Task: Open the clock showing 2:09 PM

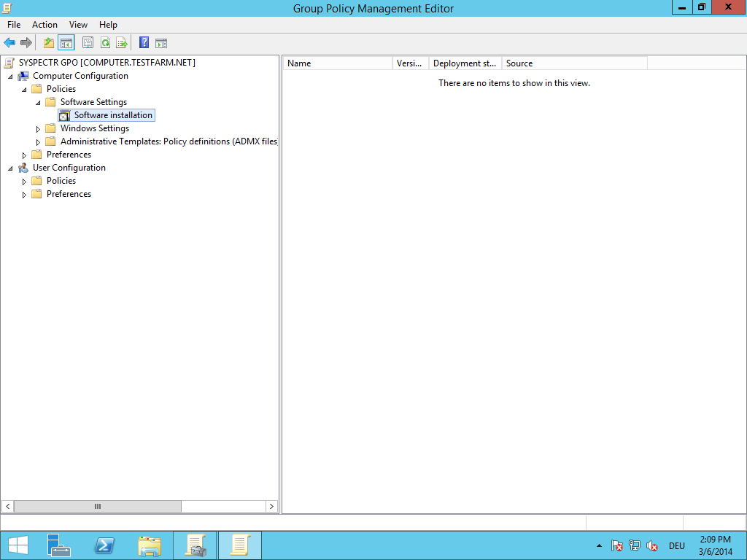Action: (715, 545)
